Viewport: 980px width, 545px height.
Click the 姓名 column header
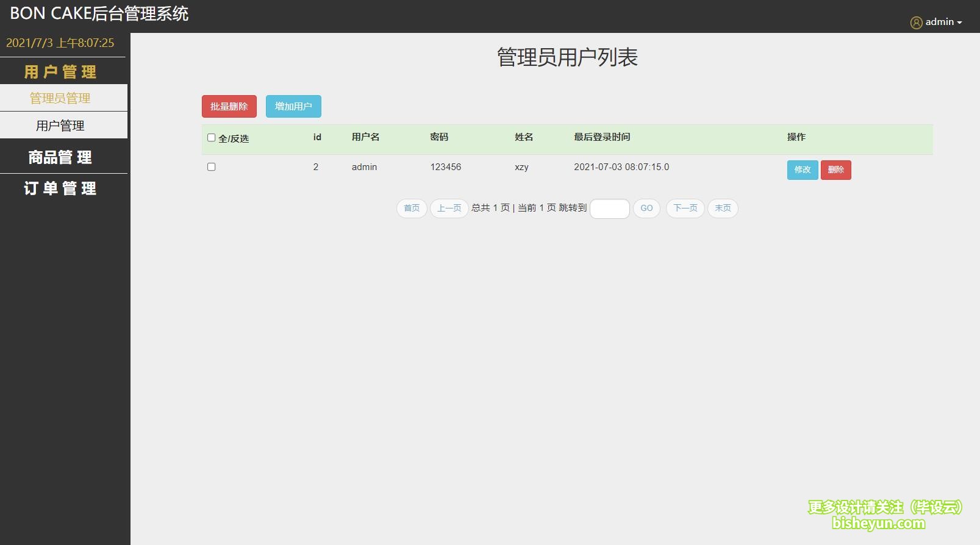pyautogui.click(x=524, y=137)
